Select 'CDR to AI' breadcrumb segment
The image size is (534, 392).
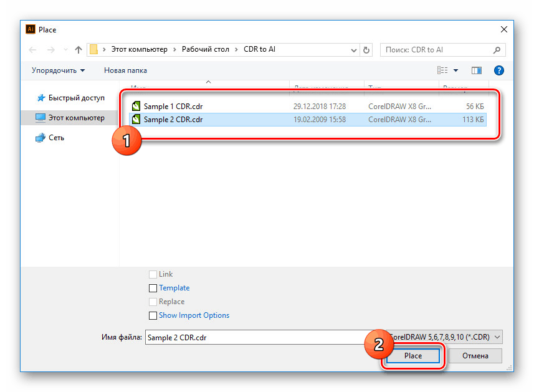click(259, 49)
